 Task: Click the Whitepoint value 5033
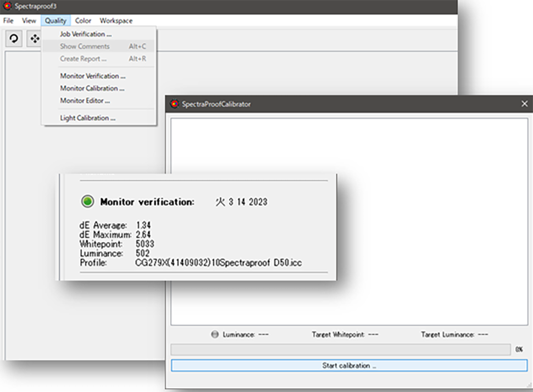pyautogui.click(x=145, y=244)
